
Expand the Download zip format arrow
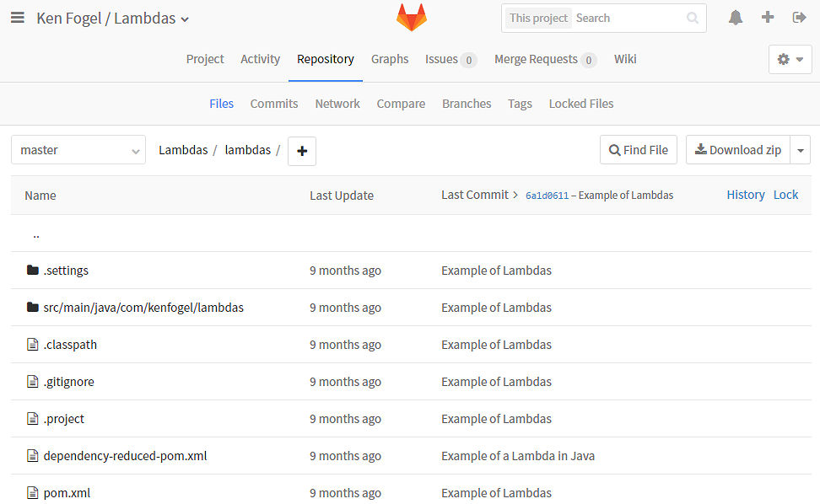click(x=800, y=150)
